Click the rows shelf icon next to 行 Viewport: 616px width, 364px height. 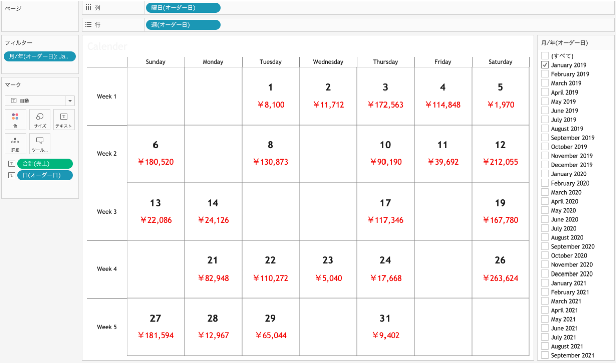88,24
